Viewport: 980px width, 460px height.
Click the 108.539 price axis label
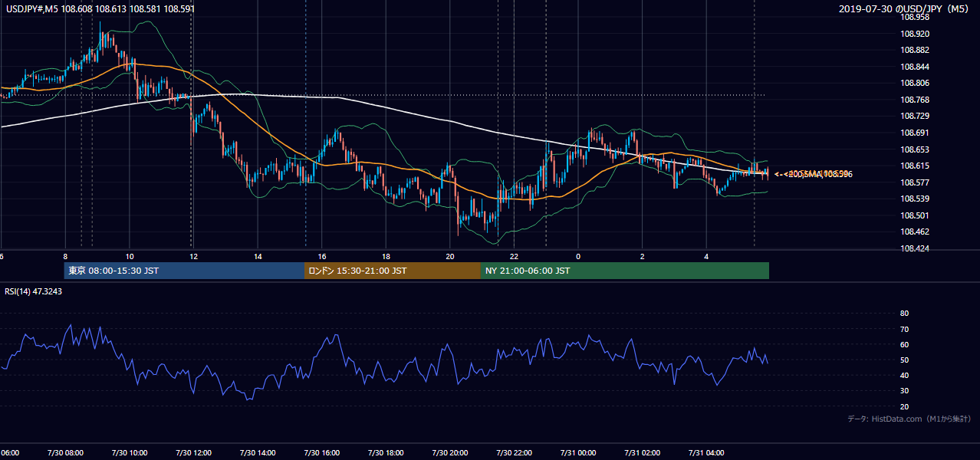[x=915, y=199]
